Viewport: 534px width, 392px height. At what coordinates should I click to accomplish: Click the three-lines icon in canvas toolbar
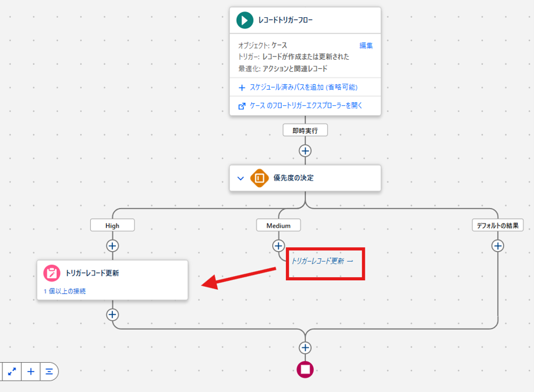pos(49,372)
